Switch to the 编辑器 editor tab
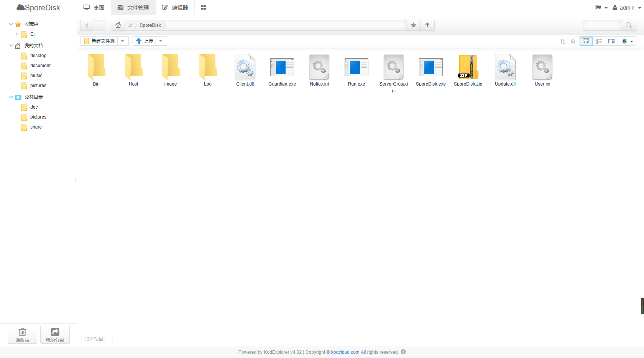 click(175, 8)
